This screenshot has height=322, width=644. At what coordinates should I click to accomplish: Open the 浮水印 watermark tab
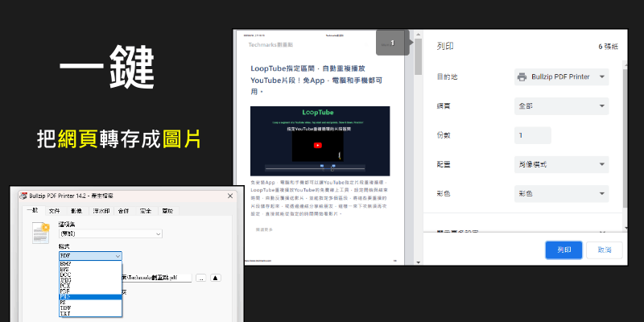click(101, 211)
